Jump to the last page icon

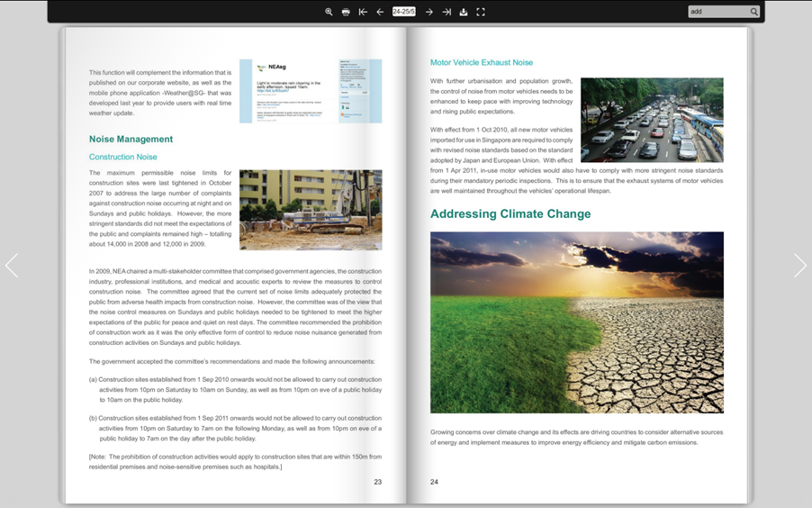point(447,12)
